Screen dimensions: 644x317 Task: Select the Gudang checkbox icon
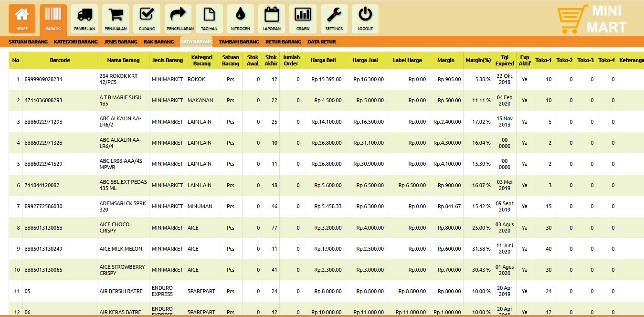point(147,15)
